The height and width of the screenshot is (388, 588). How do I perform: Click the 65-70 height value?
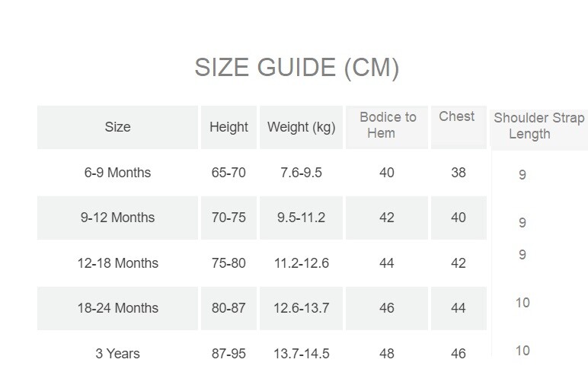(228, 173)
